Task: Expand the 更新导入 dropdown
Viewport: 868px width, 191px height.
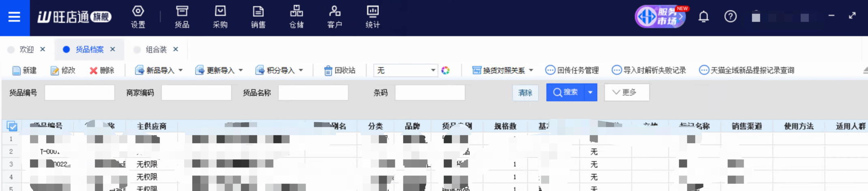Action: pyautogui.click(x=241, y=70)
